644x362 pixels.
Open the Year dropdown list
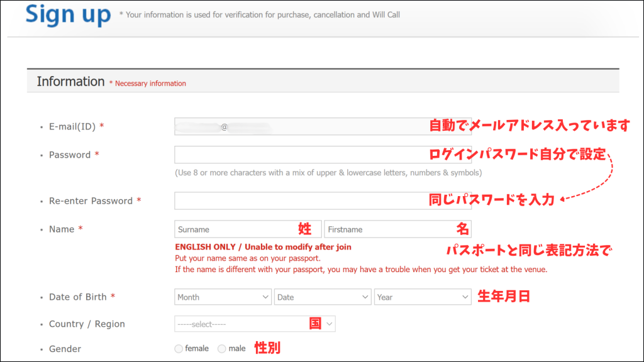[423, 297]
